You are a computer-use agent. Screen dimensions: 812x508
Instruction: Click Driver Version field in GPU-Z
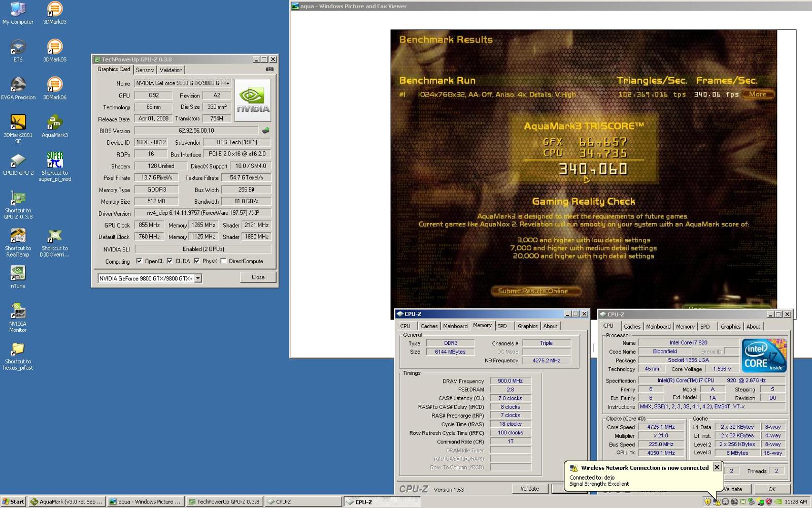(203, 213)
